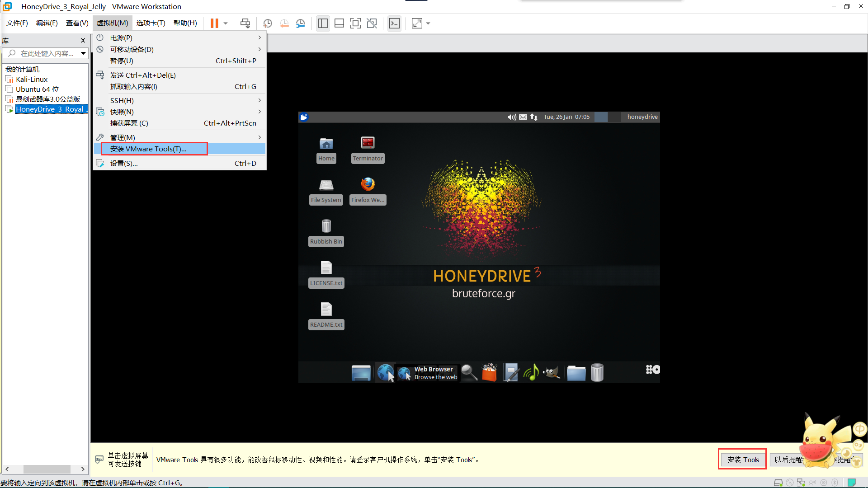Select Kali-Linux in the library tree
This screenshot has height=488, width=868.
pos(32,79)
